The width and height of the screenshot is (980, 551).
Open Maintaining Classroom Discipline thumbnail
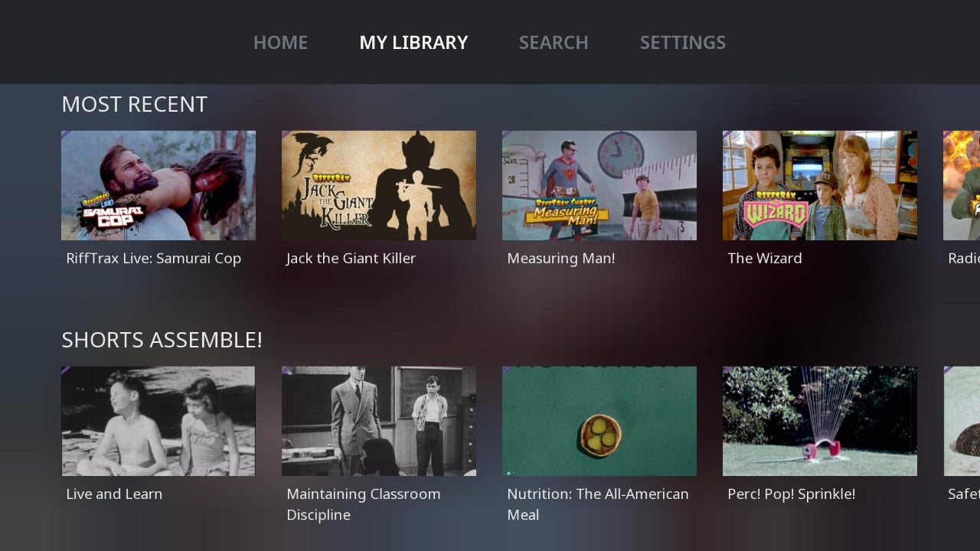pos(379,421)
